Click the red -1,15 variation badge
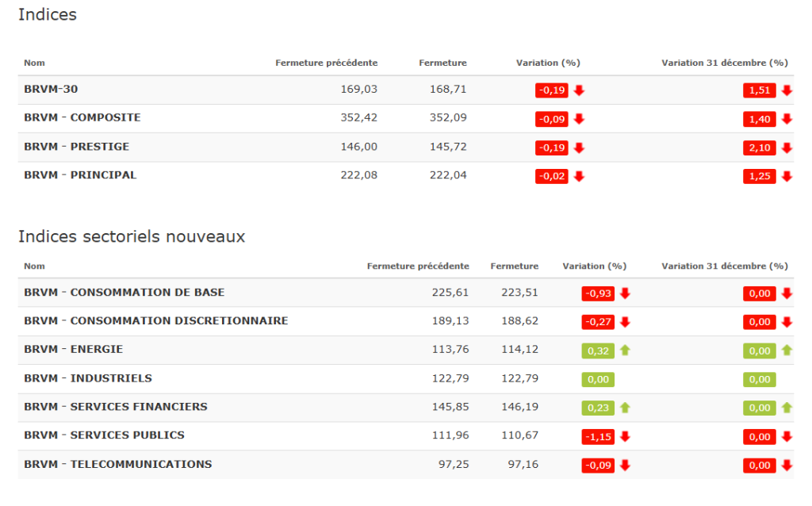 [x=598, y=436]
